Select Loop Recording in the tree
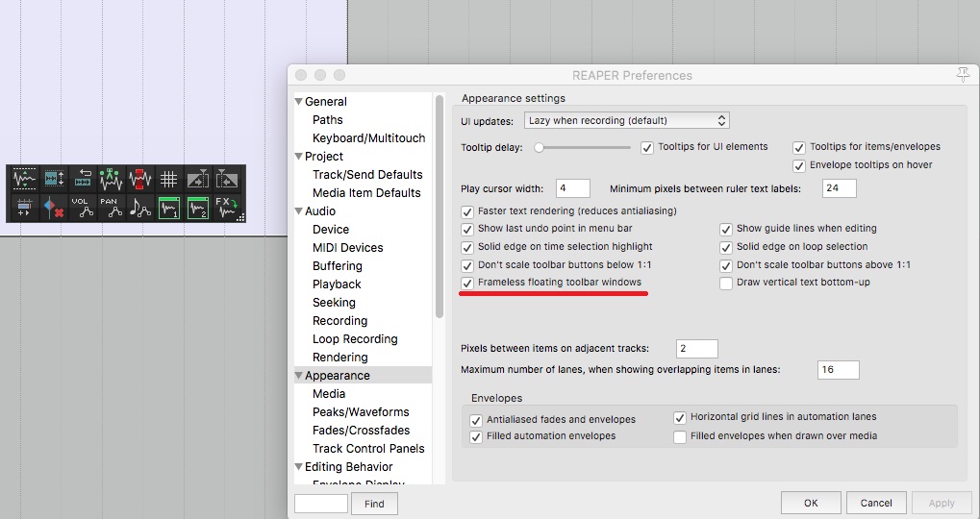Viewport: 980px width, 519px height. (355, 339)
